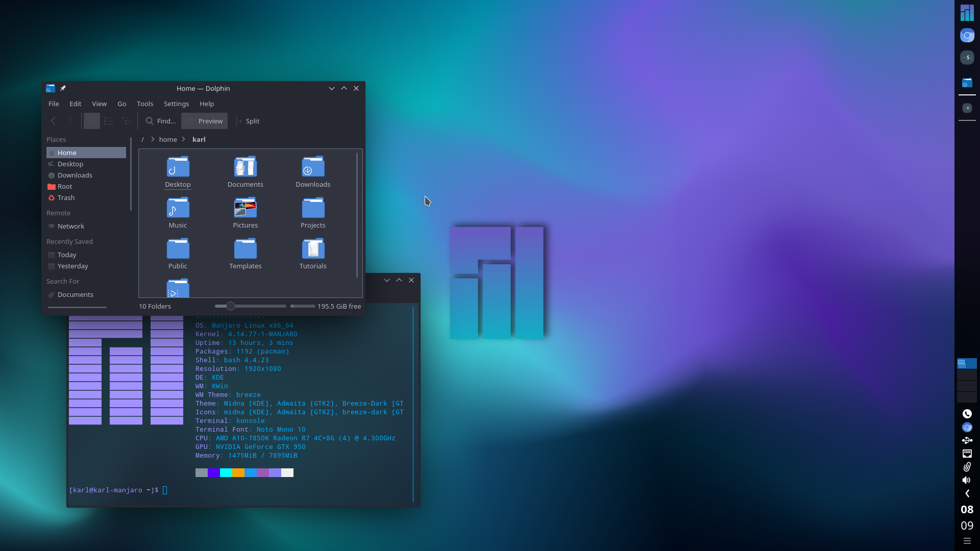The image size is (980, 551).
Task: Toggle the Preview button in Dolphin
Action: click(205, 121)
